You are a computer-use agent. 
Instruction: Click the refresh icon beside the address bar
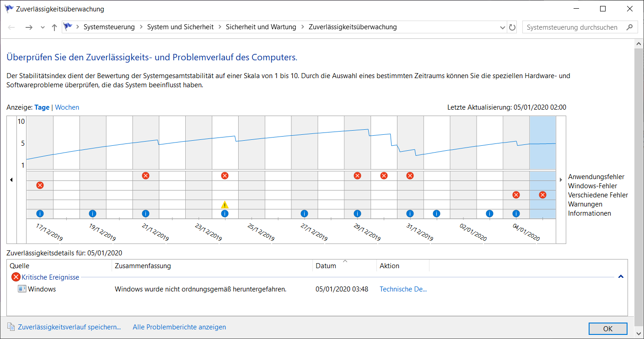click(512, 27)
